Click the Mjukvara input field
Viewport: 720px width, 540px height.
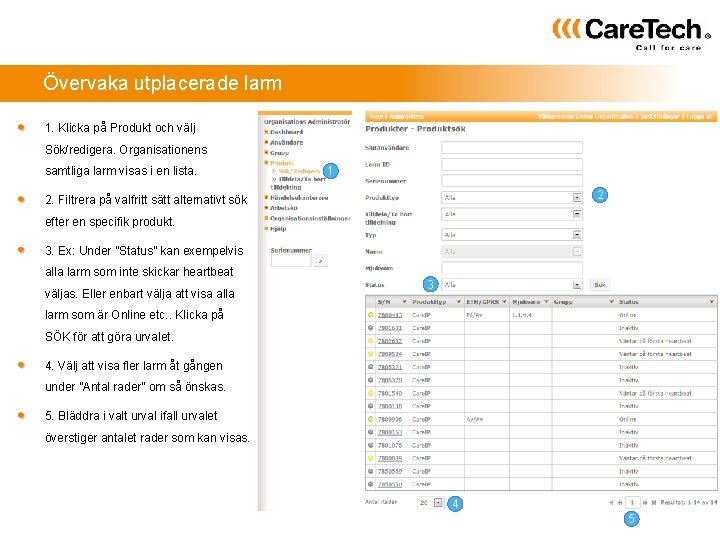(512, 268)
